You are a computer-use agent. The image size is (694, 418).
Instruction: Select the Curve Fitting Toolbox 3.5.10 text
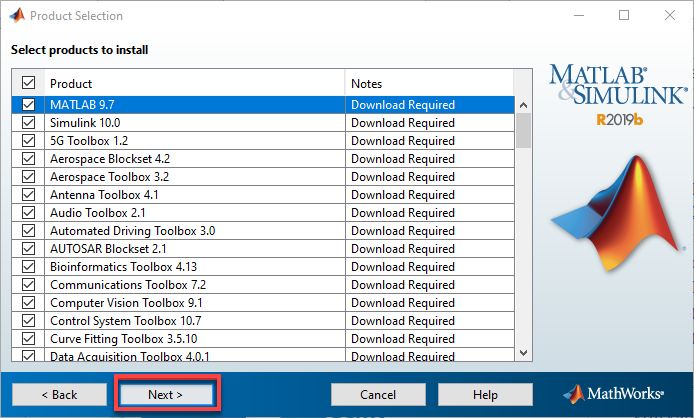click(123, 339)
